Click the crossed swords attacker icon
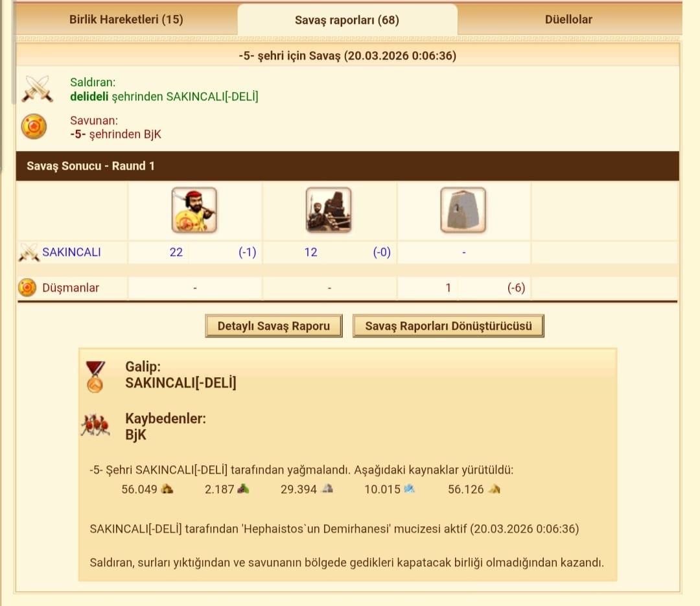The width and height of the screenshot is (700, 606). [x=37, y=89]
